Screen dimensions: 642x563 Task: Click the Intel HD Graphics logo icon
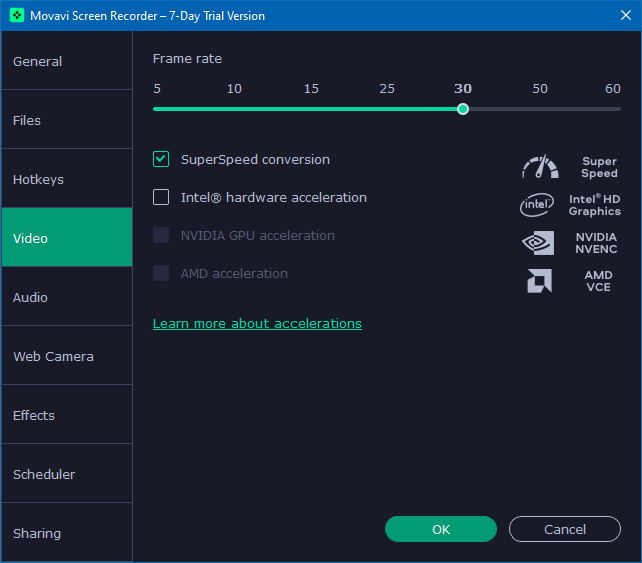click(537, 205)
